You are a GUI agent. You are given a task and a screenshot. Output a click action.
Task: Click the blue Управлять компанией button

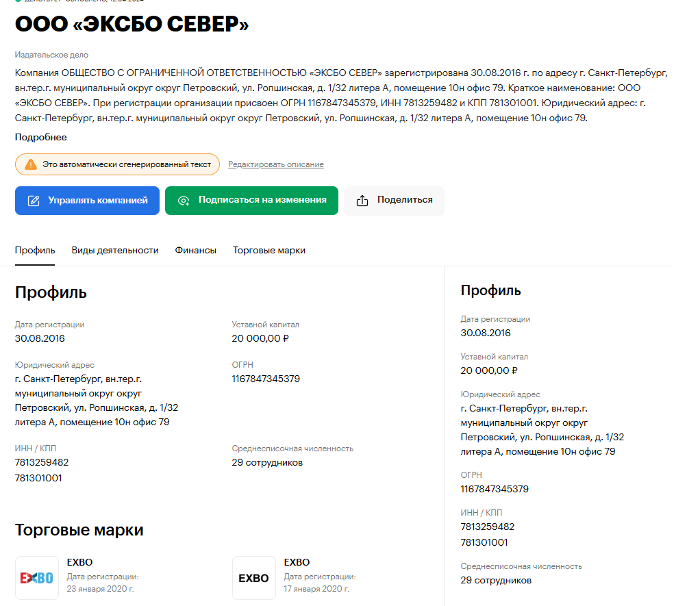click(87, 201)
